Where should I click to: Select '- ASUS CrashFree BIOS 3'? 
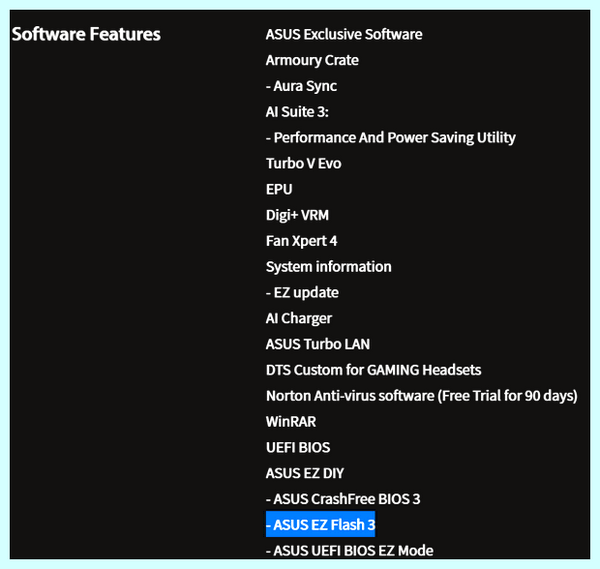coord(343,499)
